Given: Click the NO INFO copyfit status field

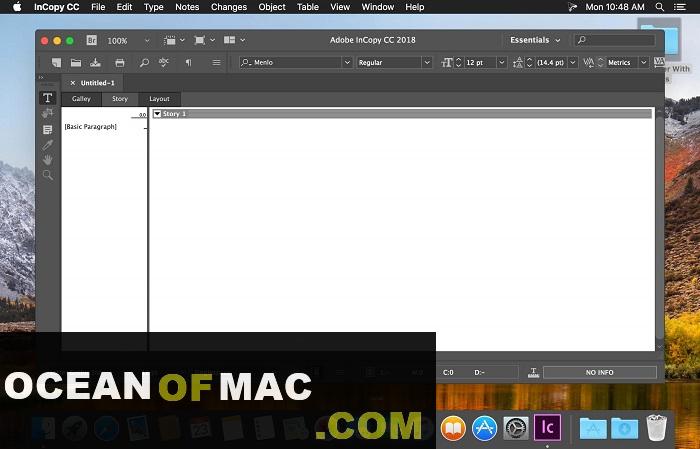Looking at the screenshot, I should [600, 372].
